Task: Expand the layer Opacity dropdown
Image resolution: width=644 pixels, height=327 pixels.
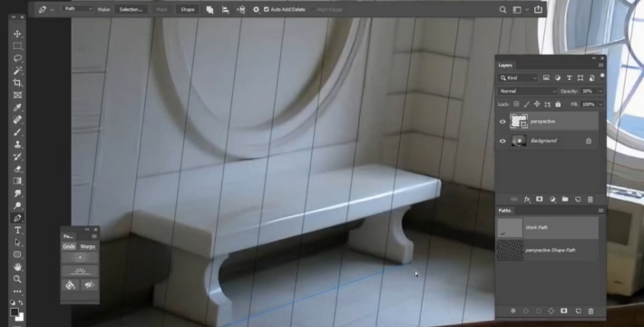Action: (x=600, y=91)
